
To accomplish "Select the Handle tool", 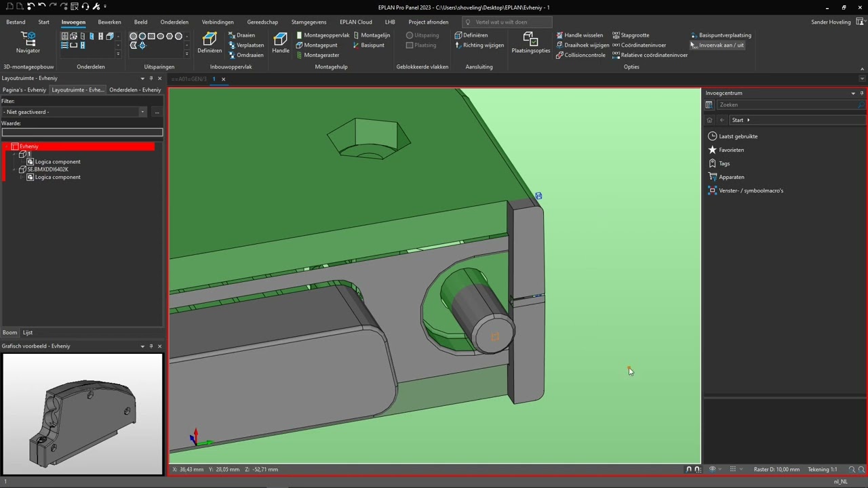I will point(281,43).
